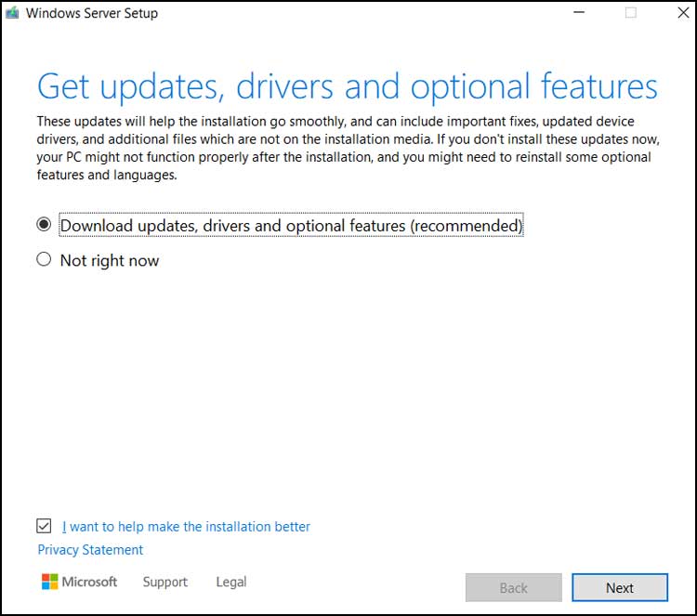
Task: Click the 'Download updates, drivers and optional features (recommended)' label
Action: 291,225
